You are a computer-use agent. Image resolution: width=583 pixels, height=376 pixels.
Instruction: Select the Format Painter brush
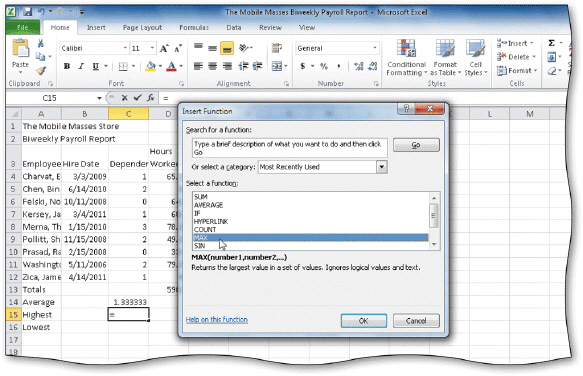(x=41, y=70)
